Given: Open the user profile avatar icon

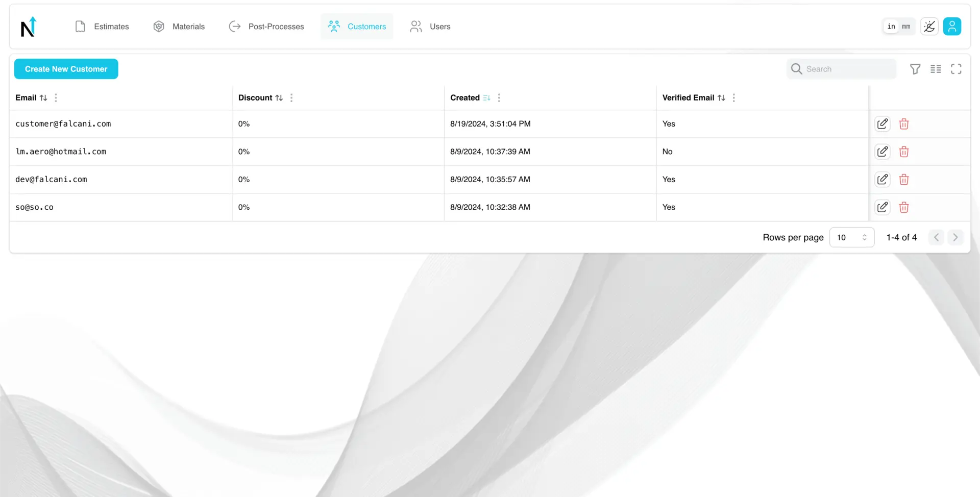Looking at the screenshot, I should [x=952, y=27].
